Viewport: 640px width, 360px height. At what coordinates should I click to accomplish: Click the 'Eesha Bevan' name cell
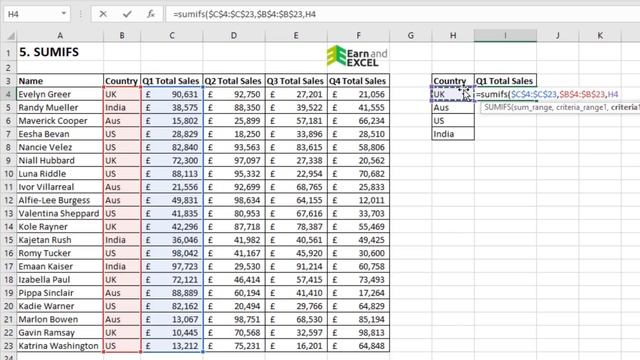(60, 134)
